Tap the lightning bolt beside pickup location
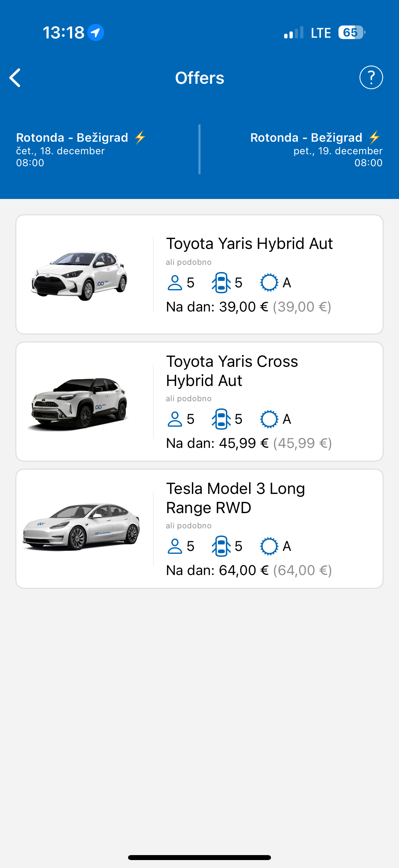This screenshot has width=399, height=868. pyautogui.click(x=140, y=137)
